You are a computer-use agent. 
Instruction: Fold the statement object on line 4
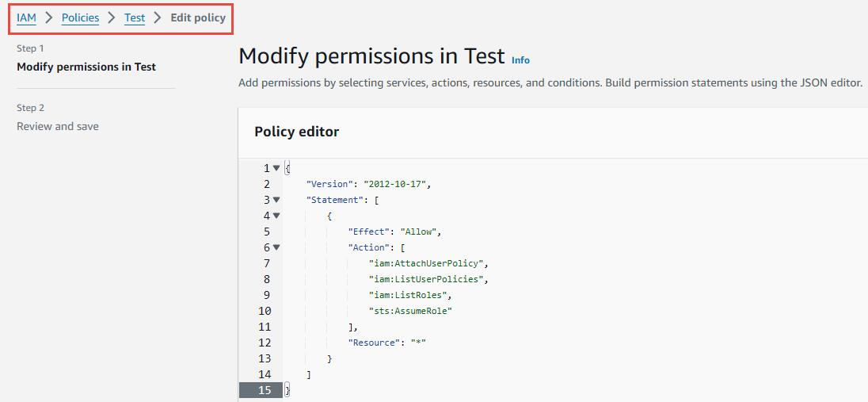(276, 216)
